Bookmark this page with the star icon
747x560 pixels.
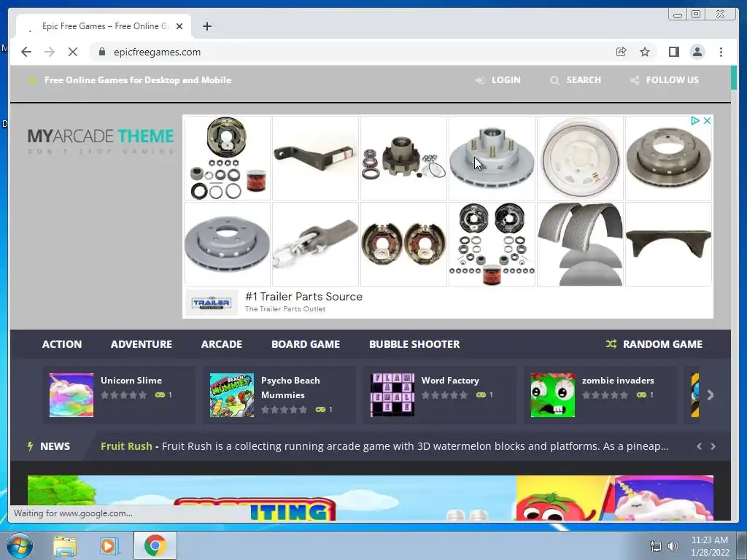tap(645, 52)
